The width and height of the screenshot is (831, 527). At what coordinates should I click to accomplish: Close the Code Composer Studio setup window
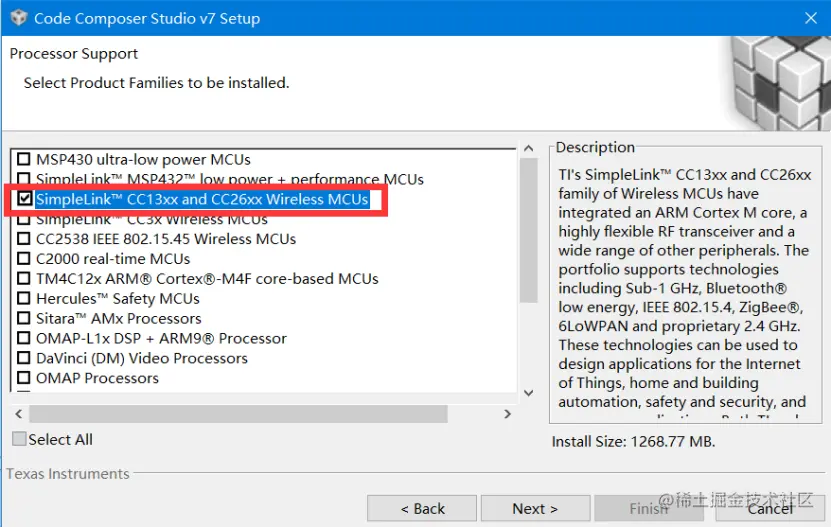(810, 18)
